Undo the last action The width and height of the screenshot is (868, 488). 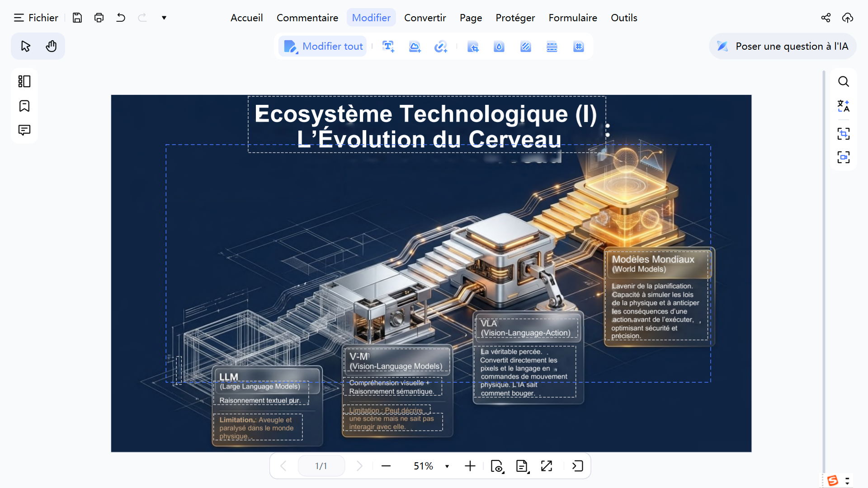click(x=121, y=18)
